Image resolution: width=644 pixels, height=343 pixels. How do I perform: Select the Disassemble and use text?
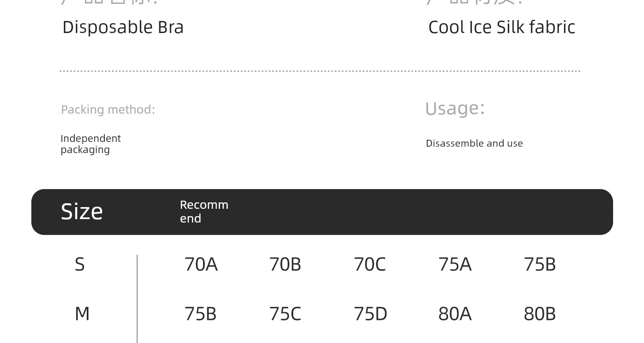pos(474,143)
